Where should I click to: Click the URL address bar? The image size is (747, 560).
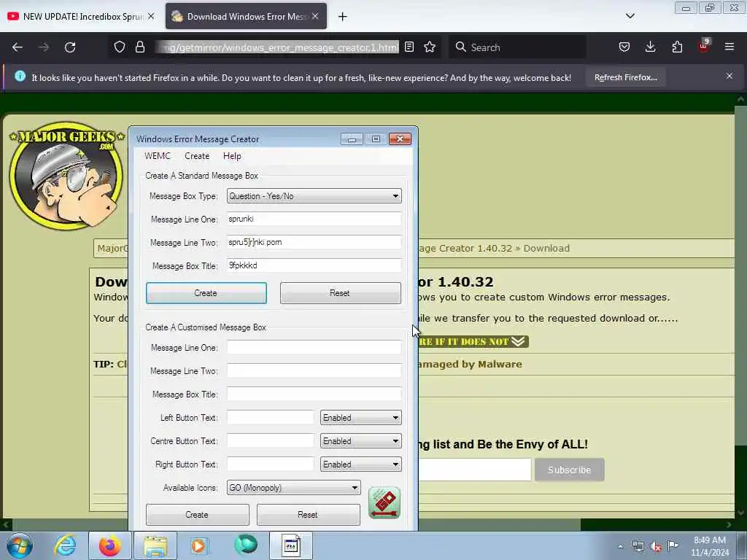pos(278,47)
